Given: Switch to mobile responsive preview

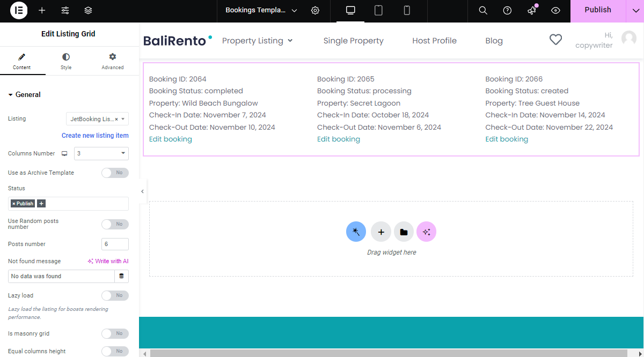Looking at the screenshot, I should click(x=406, y=11).
